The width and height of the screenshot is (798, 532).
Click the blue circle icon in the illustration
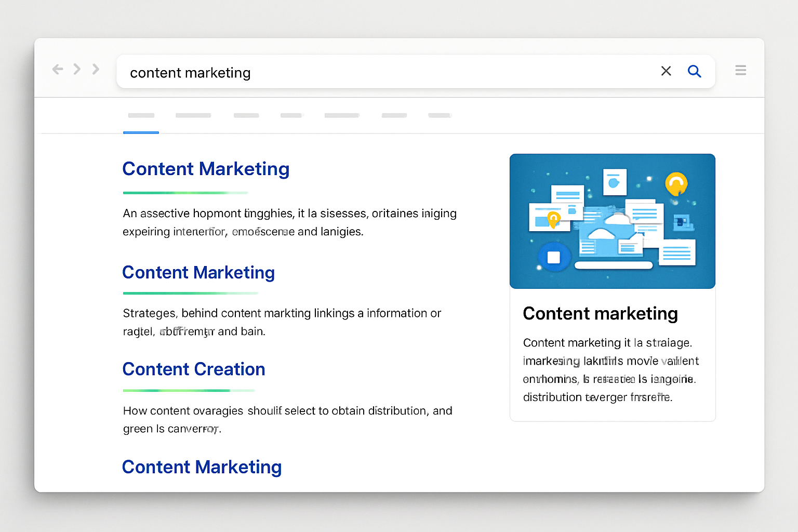pyautogui.click(x=554, y=256)
